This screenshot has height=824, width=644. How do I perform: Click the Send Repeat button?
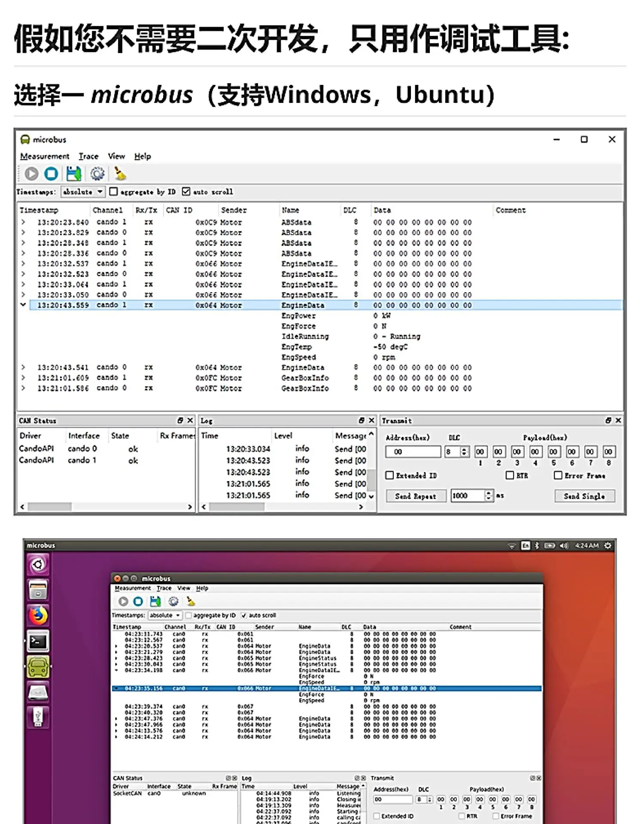[x=415, y=496]
